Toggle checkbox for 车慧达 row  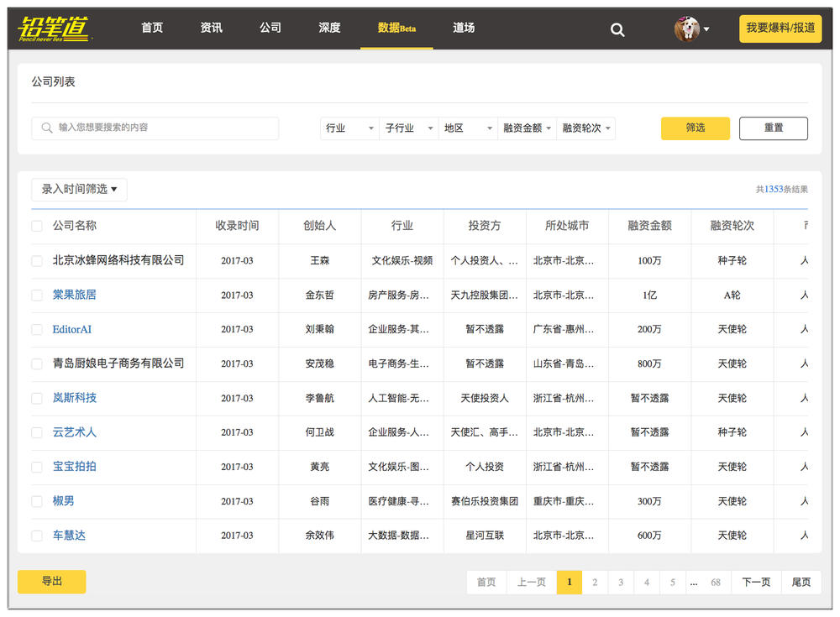coord(37,536)
